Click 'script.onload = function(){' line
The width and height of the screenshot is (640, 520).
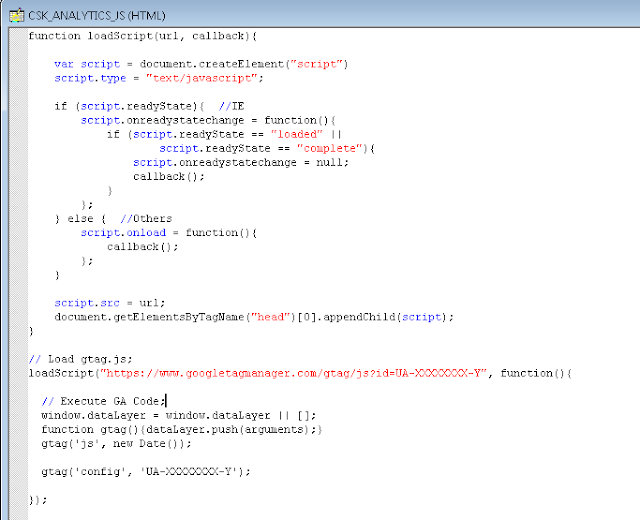pyautogui.click(x=169, y=233)
